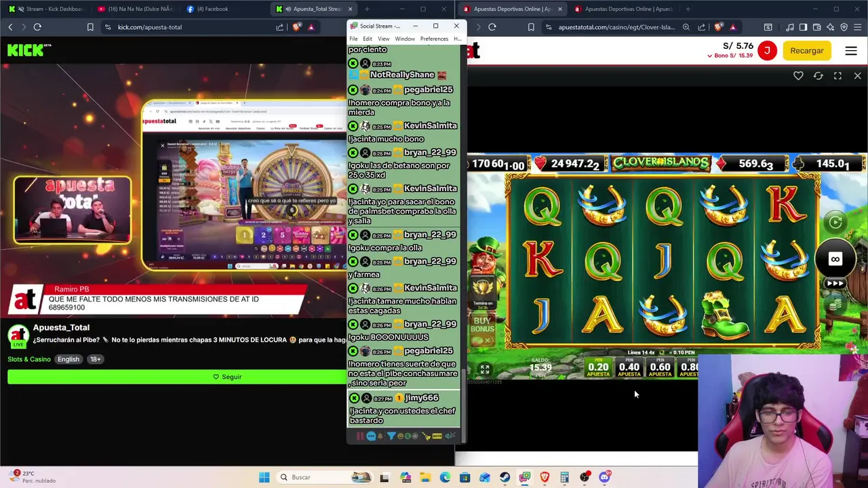The width and height of the screenshot is (868, 488).
Task: Open Steam from the taskbar
Action: pyautogui.click(x=505, y=477)
